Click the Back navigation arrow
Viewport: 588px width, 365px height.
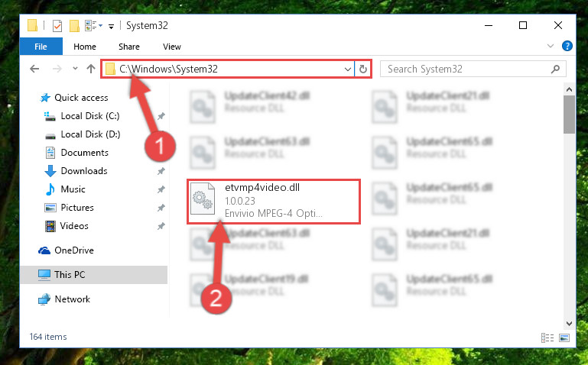pyautogui.click(x=34, y=69)
